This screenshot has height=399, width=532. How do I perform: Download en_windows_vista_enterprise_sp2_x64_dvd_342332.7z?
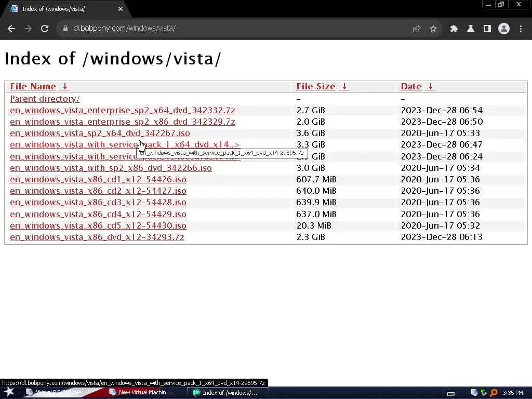click(123, 111)
